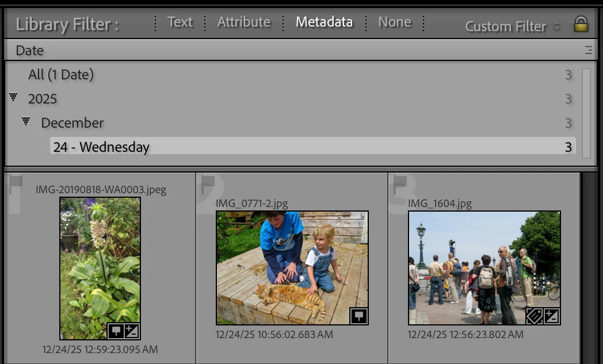Click develop adjustments badge on IMG_1604.jpg
The height and width of the screenshot is (364, 603).
[551, 316]
